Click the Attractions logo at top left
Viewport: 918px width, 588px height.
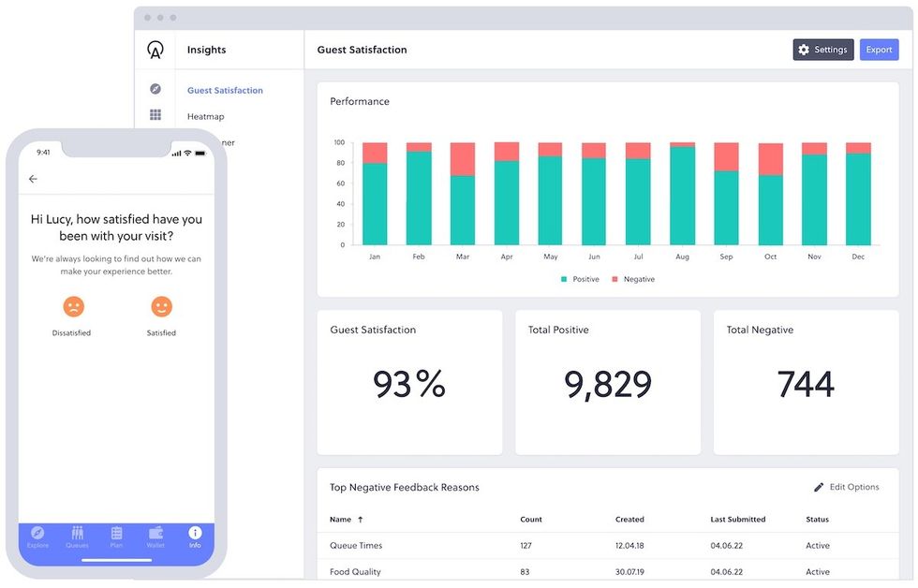[x=155, y=51]
